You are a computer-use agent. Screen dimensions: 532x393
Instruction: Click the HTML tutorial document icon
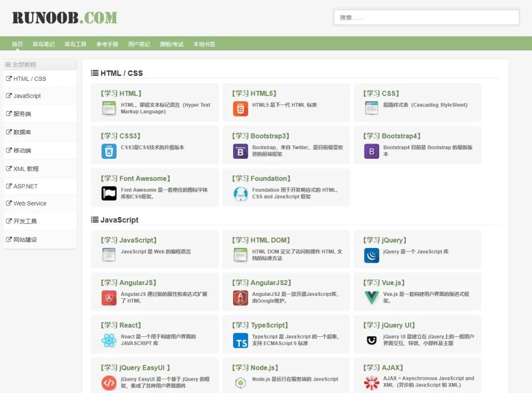tap(109, 108)
